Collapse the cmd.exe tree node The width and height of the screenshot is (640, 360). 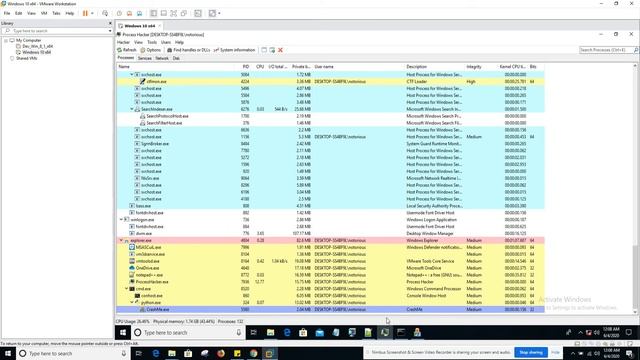[127, 289]
